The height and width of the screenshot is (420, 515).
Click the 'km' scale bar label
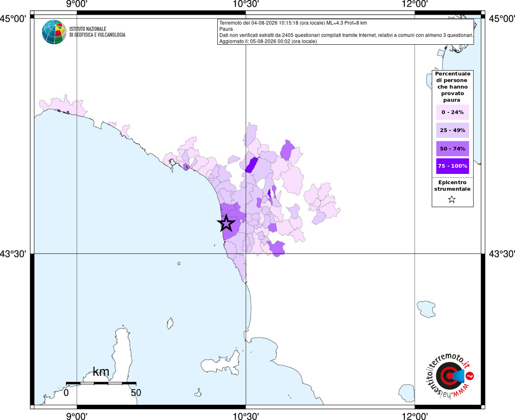coord(101,372)
